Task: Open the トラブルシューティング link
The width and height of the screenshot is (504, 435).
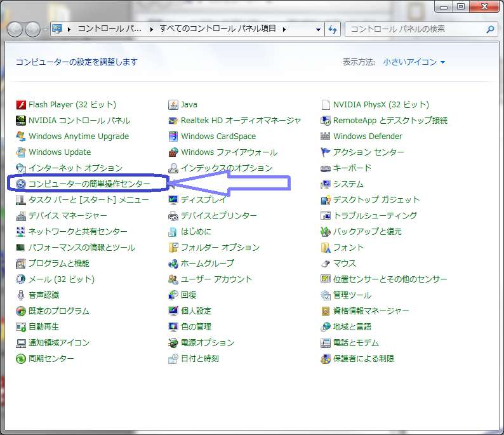Action: tap(375, 216)
